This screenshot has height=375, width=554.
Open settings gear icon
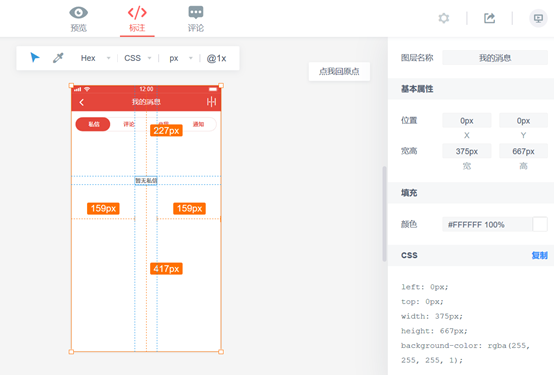(x=444, y=18)
